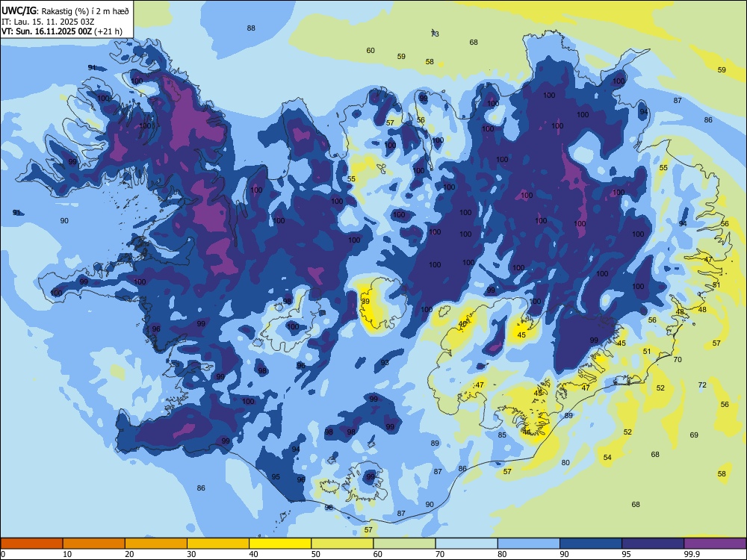Click the orange 10–20 legend swatch
The width and height of the screenshot is (747, 560).
(x=94, y=544)
